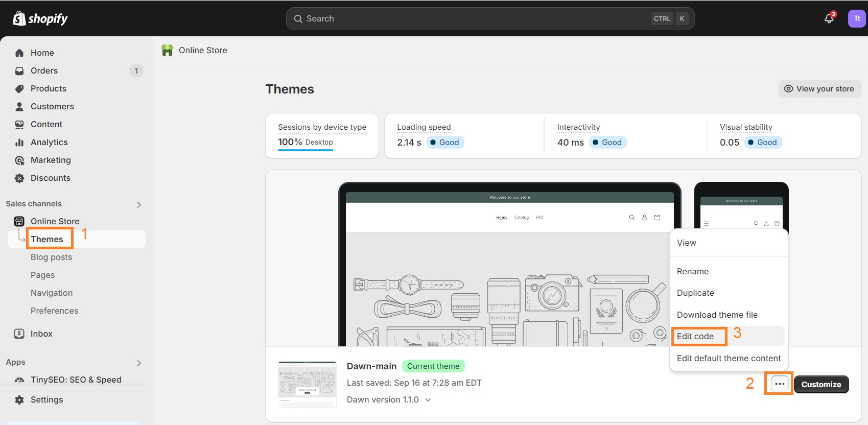This screenshot has width=868, height=425.
Task: Click the Products tag icon
Action: click(19, 88)
